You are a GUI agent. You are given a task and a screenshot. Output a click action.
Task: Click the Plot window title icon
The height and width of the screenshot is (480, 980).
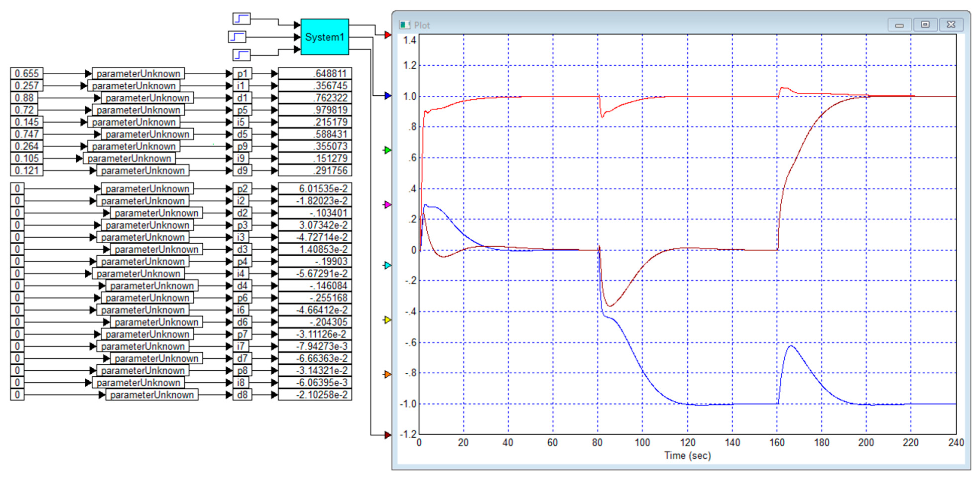click(404, 25)
